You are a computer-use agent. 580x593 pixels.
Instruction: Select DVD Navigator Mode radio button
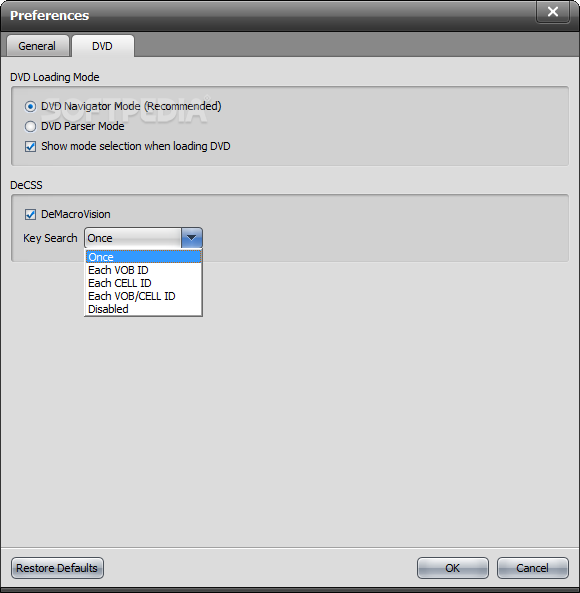pos(30,107)
